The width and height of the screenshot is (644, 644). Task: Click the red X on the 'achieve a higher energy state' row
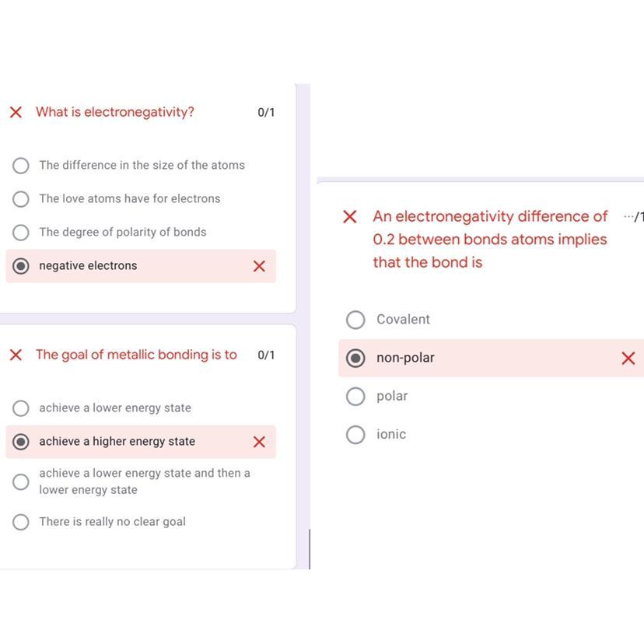point(260,442)
